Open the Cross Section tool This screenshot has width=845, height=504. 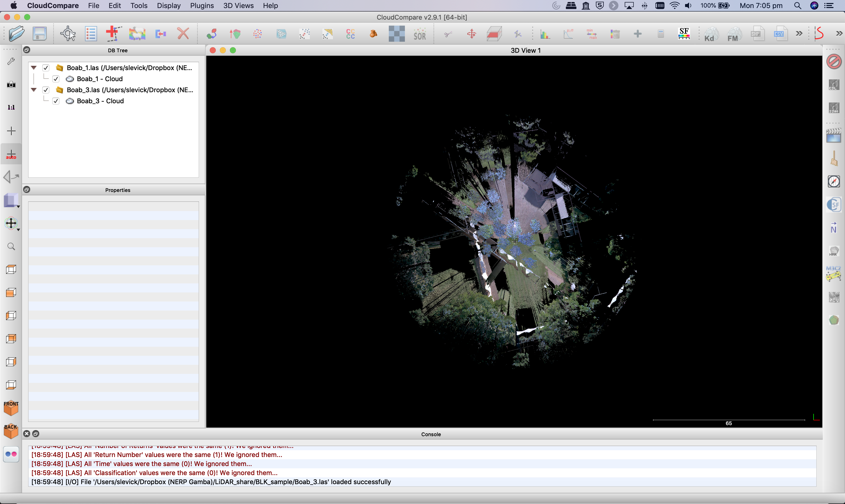(494, 34)
